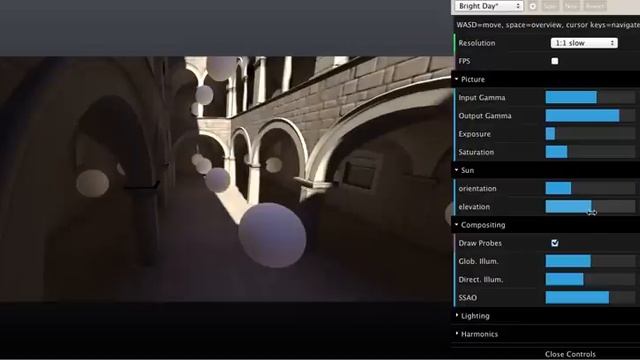Click the Saturation slider
640x360 pixels.
click(x=590, y=152)
